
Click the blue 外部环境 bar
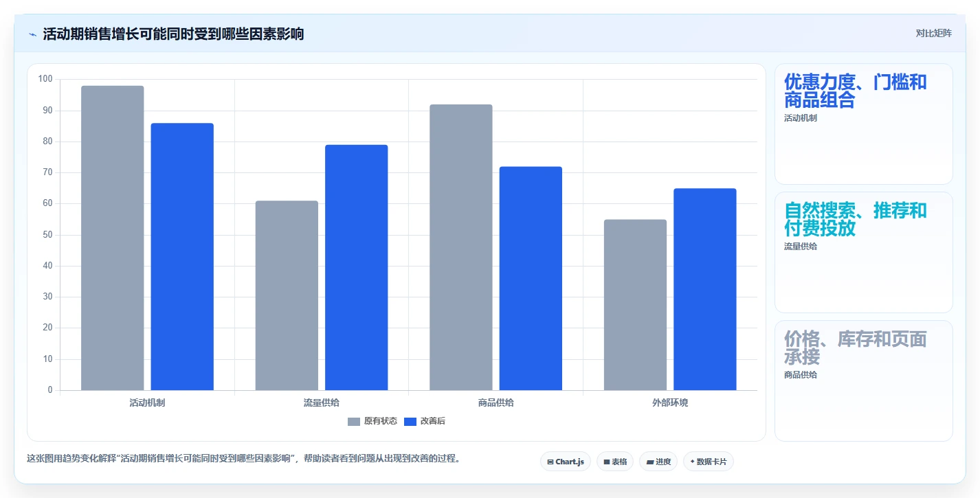(705, 289)
